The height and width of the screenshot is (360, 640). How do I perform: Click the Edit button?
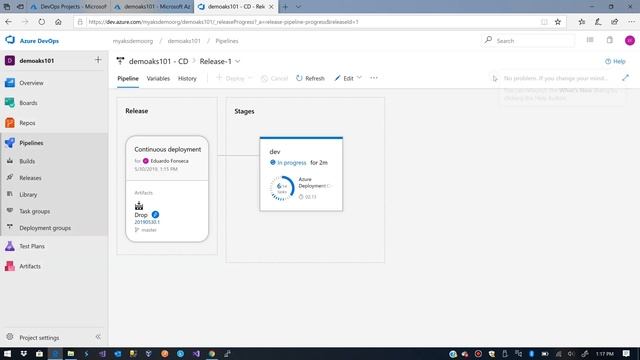[344, 78]
